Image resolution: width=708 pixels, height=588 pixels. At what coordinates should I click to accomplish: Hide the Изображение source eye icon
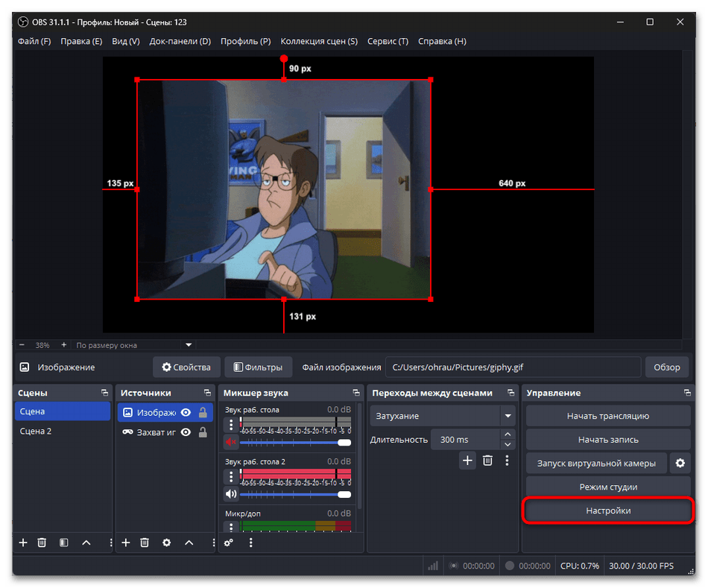click(186, 412)
